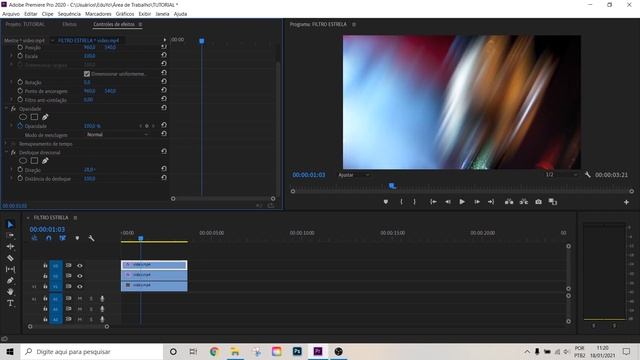This screenshot has height=360, width=640.
Task: Toggle animation stopwatch for Direção
Action: (20, 169)
